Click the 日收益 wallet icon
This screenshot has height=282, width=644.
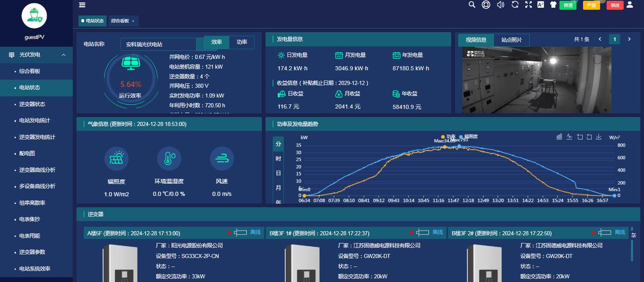[281, 94]
